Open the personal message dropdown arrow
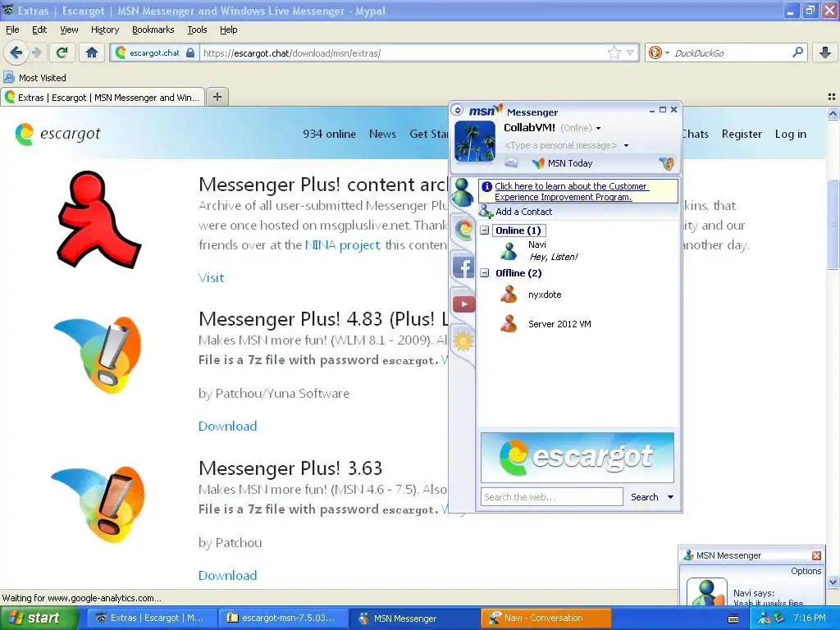This screenshot has height=630, width=840. coord(626,146)
